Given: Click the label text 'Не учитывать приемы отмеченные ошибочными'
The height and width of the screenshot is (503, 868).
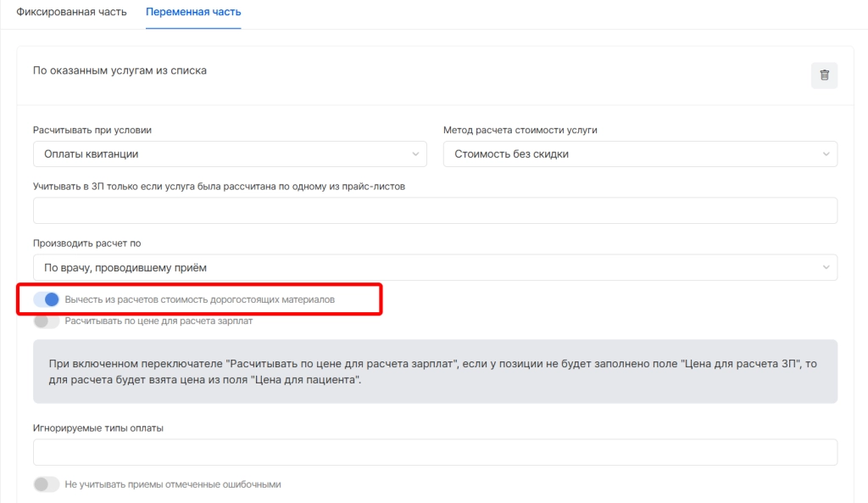Looking at the screenshot, I should tap(172, 484).
